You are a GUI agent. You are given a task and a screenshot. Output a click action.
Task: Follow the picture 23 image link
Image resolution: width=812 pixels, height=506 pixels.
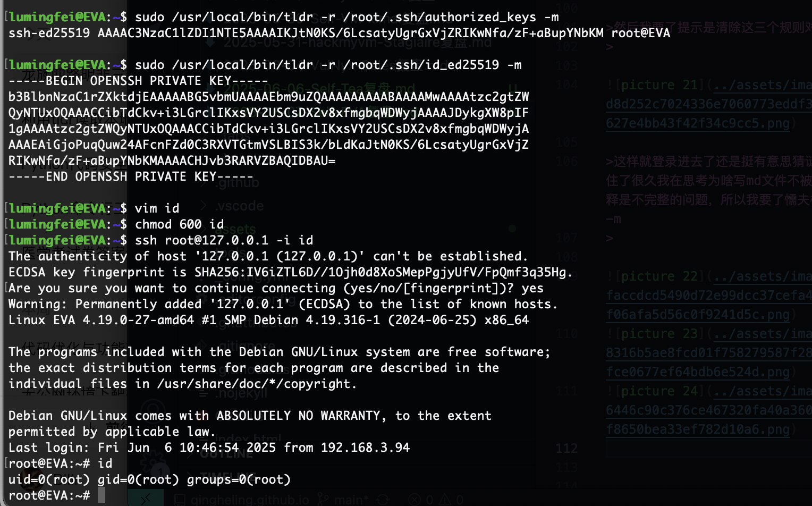click(x=709, y=352)
